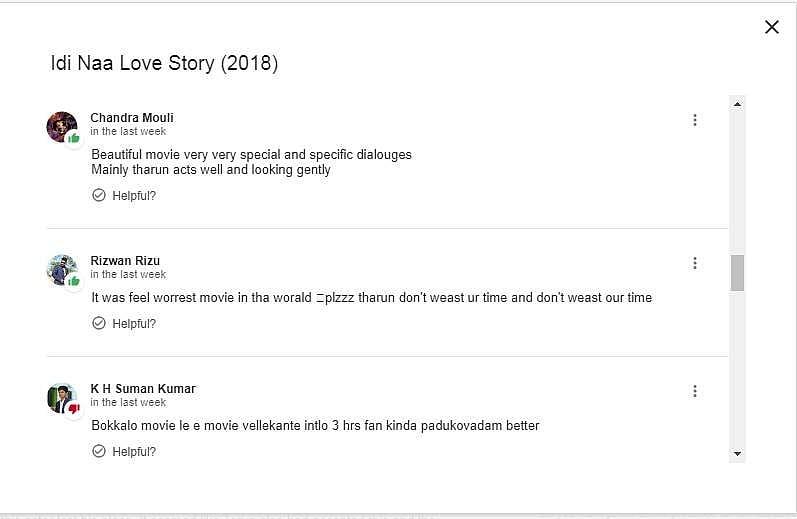797x519 pixels.
Task: Click checkmark icon beside Chandra Mouli's Helpful
Action: 99,195
